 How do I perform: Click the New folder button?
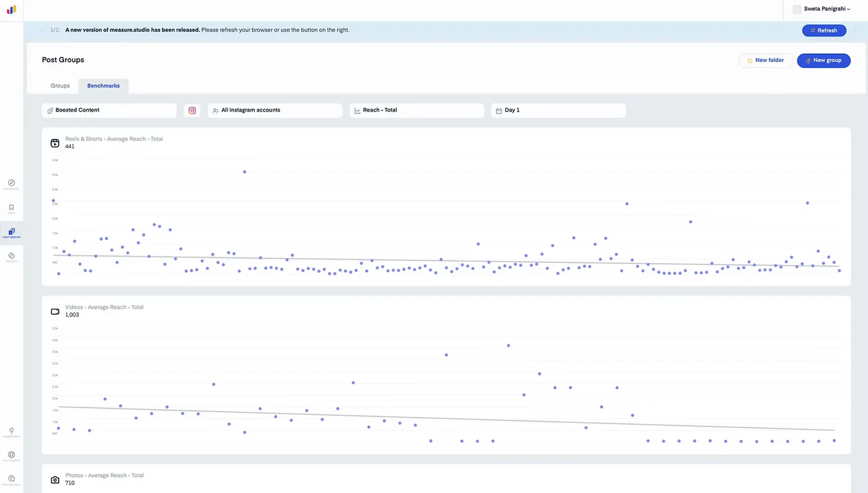pos(766,60)
